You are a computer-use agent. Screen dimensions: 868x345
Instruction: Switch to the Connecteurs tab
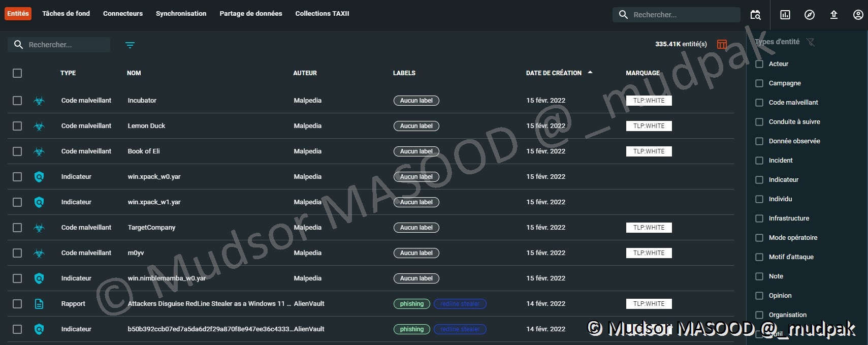[123, 14]
